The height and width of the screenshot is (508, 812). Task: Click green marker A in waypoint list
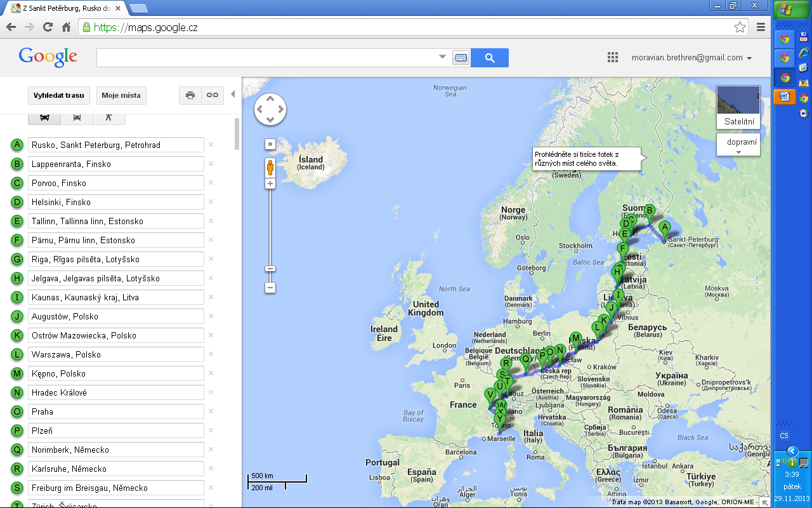pyautogui.click(x=17, y=145)
